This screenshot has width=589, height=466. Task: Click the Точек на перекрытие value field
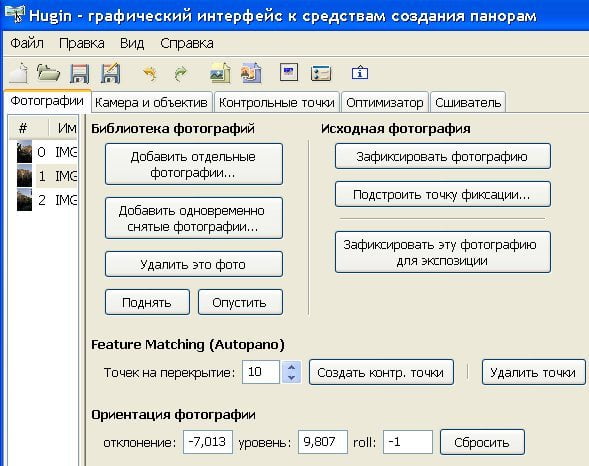[261, 372]
